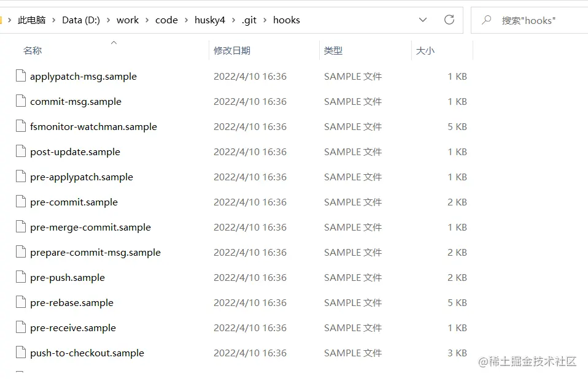This screenshot has height=379, width=588.
Task: Select the husky4 breadcrumb
Action: click(x=210, y=20)
